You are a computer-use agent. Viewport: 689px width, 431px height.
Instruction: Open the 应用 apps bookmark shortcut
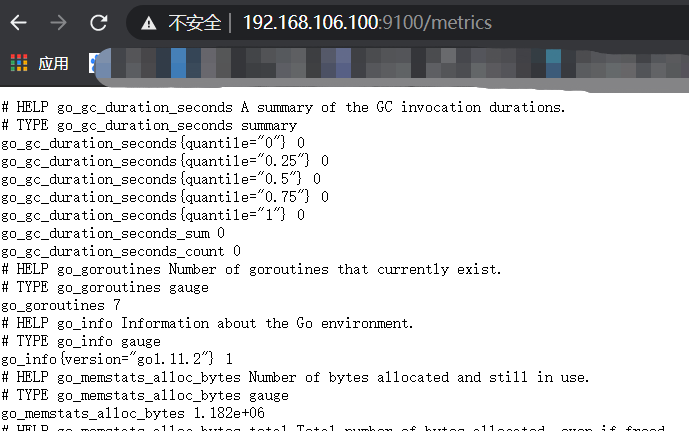tap(53, 63)
